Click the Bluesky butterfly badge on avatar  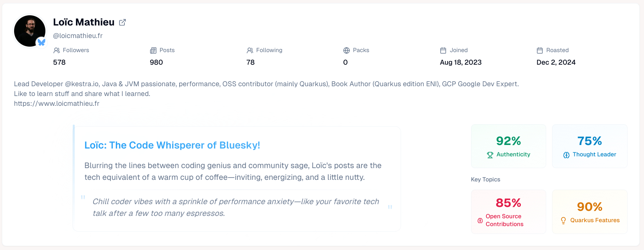(41, 42)
